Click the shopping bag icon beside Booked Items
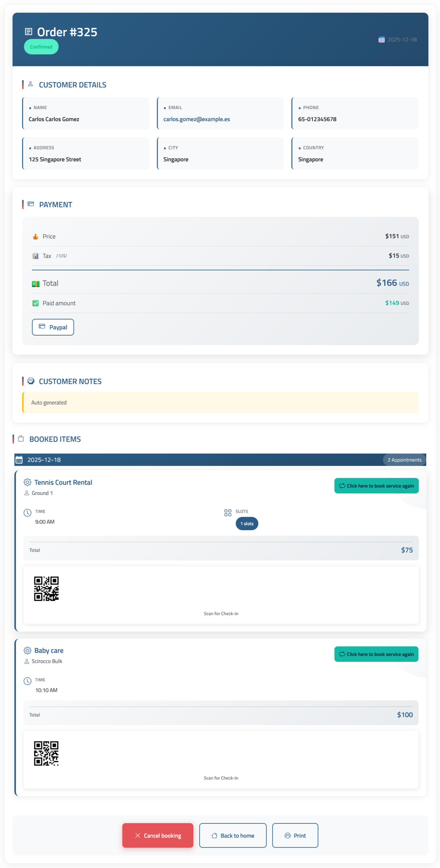440x868 pixels. pyautogui.click(x=21, y=438)
